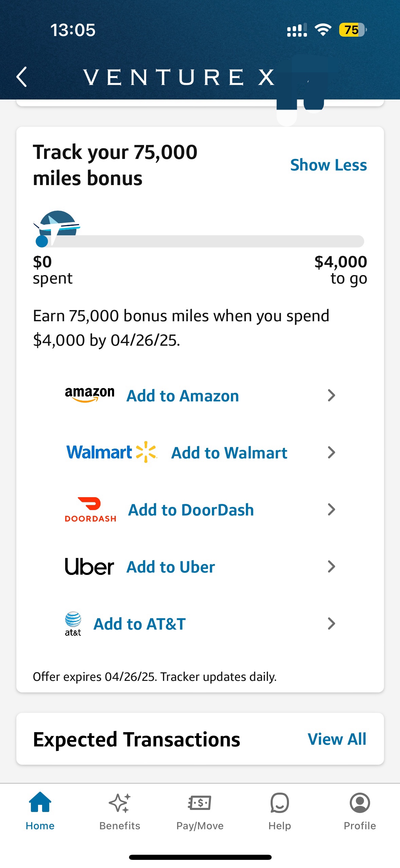Tap the DoorDash logo
Viewport: 400px width, 868px height.
(x=90, y=509)
